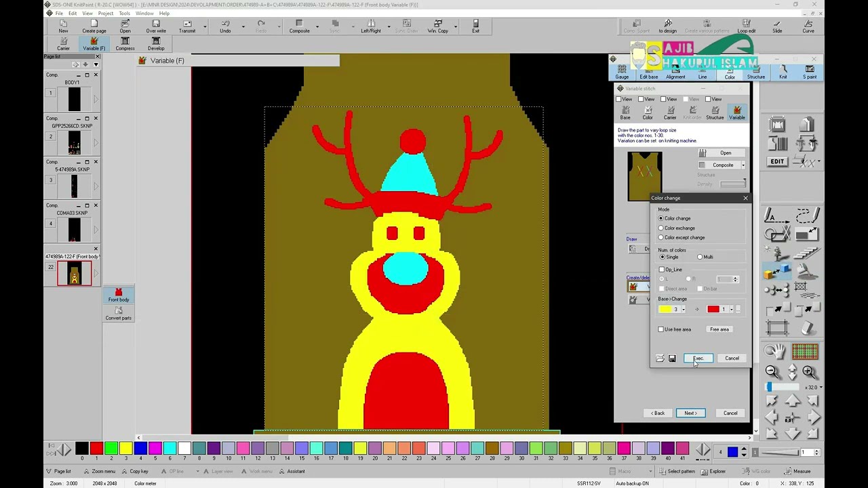Screen dimensions: 868x488
Task: Cancel the Color change dialog
Action: click(x=732, y=359)
